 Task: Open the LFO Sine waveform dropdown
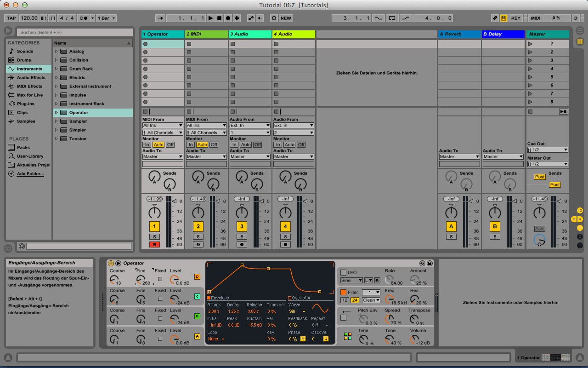coord(351,280)
